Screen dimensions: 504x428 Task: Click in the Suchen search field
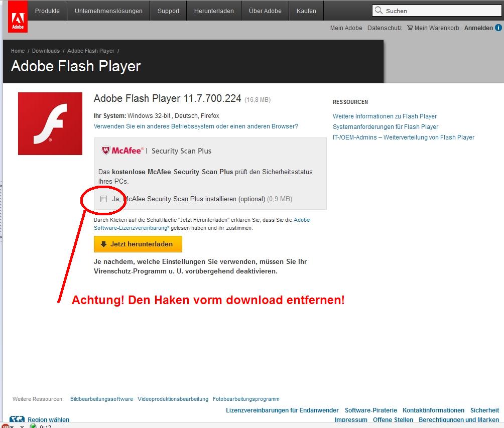pyautogui.click(x=437, y=11)
